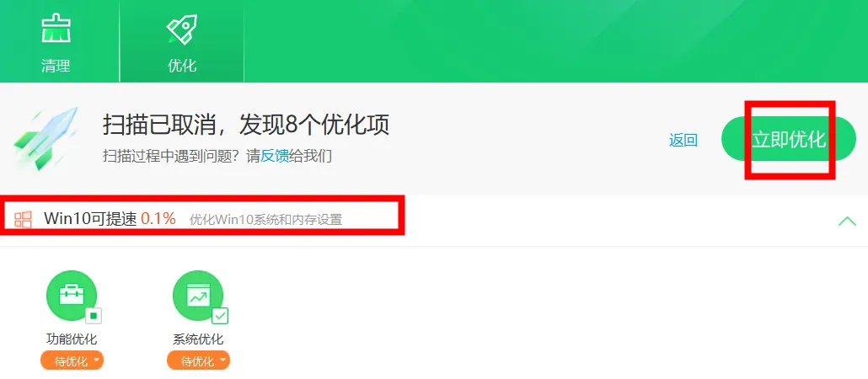Image resolution: width=868 pixels, height=379 pixels.
Task: Toggle the checkbox on 功能优化 icon
Action: (94, 316)
